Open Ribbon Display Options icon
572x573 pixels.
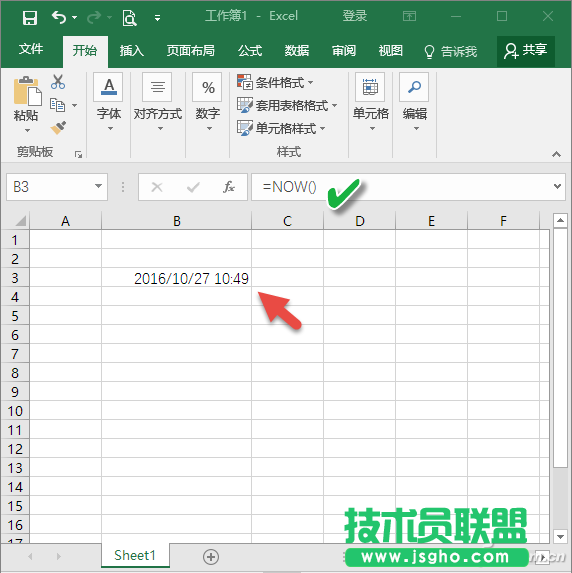tap(409, 16)
